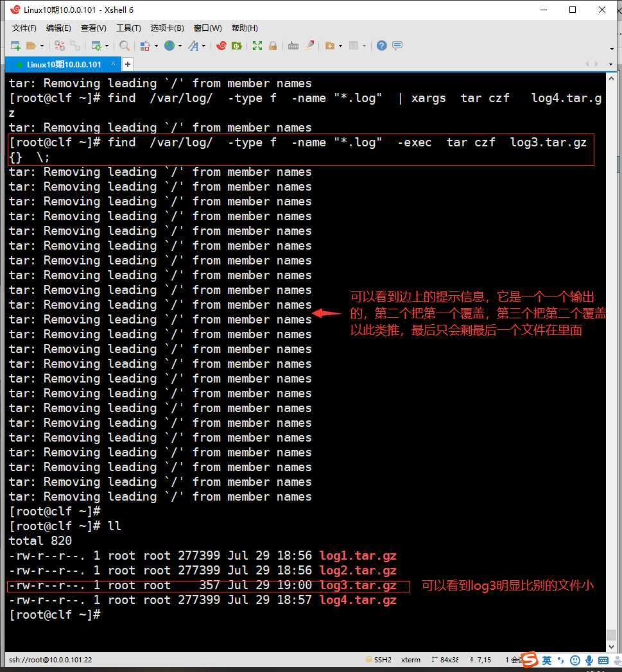Click the Sogou S input method icon
The image size is (622, 672).
(530, 659)
